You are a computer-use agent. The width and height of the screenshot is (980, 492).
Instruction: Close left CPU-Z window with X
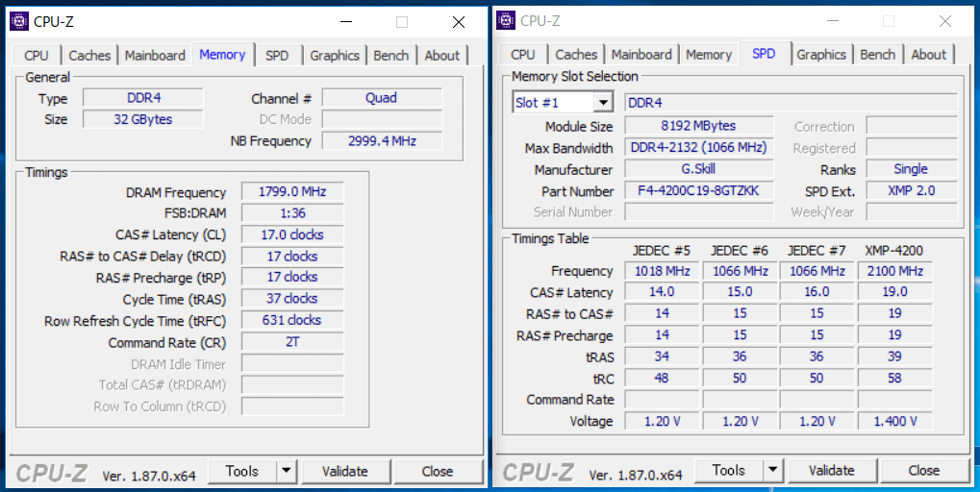(459, 22)
